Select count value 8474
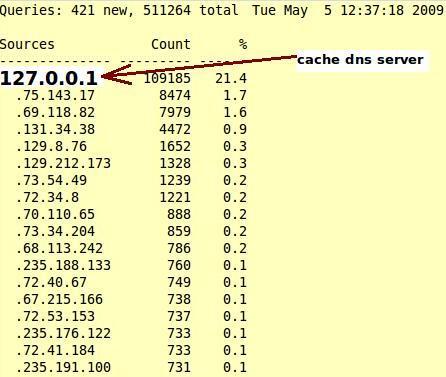This screenshot has width=446, height=377. 175,96
